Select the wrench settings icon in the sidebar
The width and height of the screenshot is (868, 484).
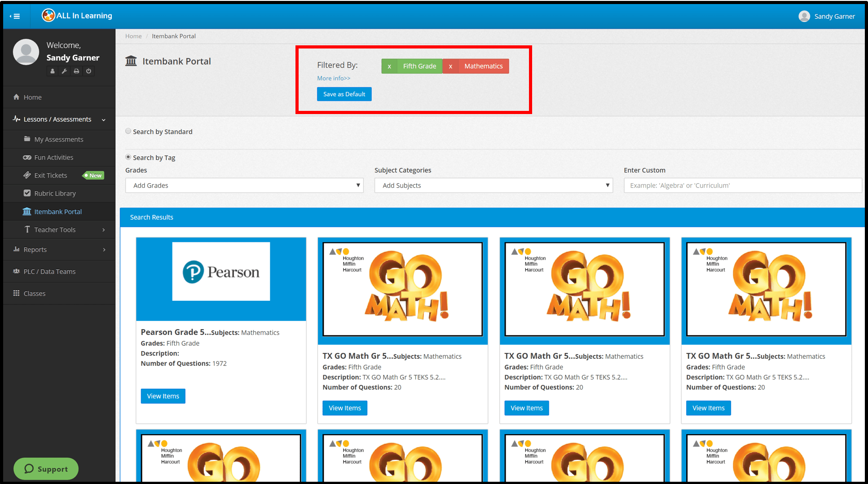coord(64,71)
